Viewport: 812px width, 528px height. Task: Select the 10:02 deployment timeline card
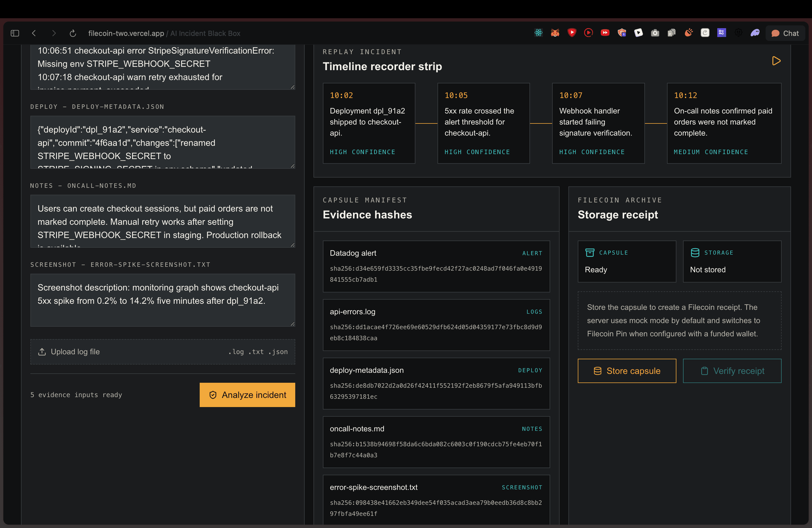369,123
